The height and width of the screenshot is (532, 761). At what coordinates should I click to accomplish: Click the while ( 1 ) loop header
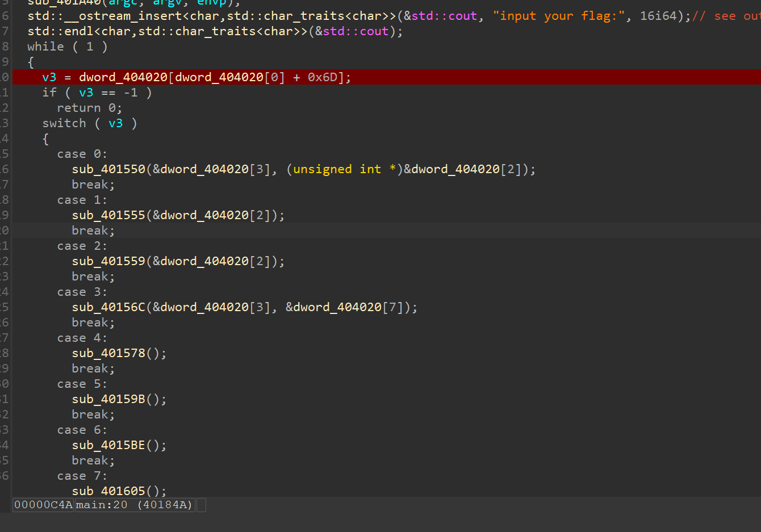[67, 47]
